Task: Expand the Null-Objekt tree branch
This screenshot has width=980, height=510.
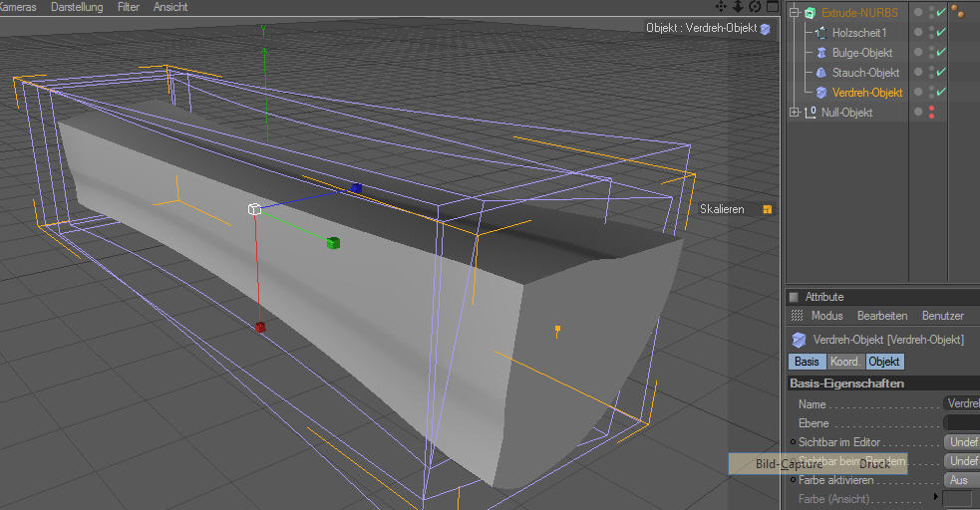Action: pos(795,113)
